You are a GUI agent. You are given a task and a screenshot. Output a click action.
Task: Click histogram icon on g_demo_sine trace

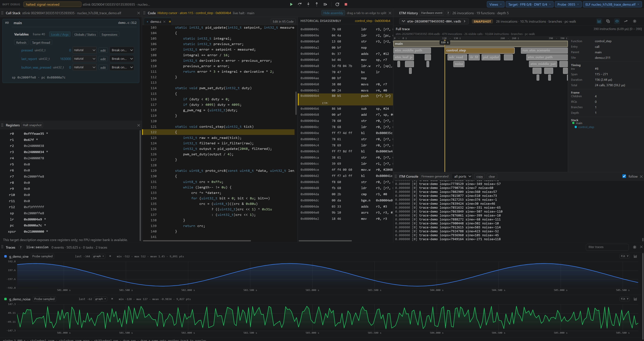(x=635, y=256)
